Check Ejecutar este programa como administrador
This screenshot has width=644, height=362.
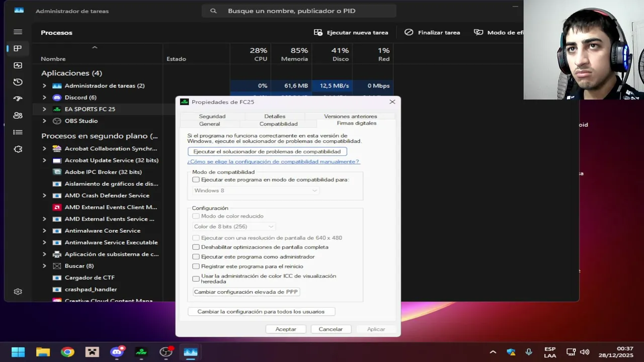pos(196,256)
